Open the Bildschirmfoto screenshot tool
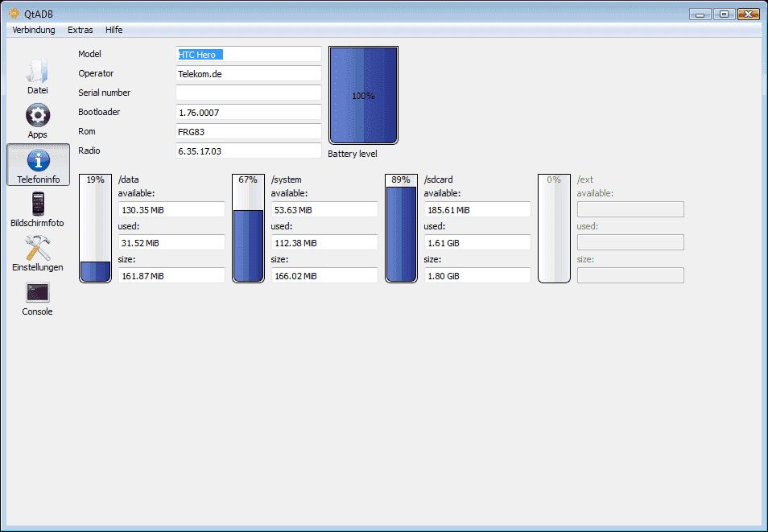The height and width of the screenshot is (532, 768). [37, 209]
